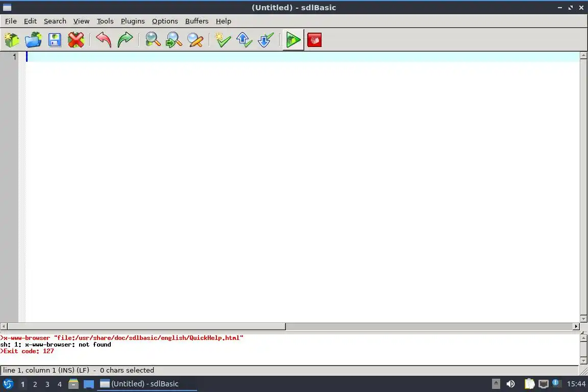Viewport: 588px width, 392px height.
Task: Open the Edit menu
Action: 30,21
